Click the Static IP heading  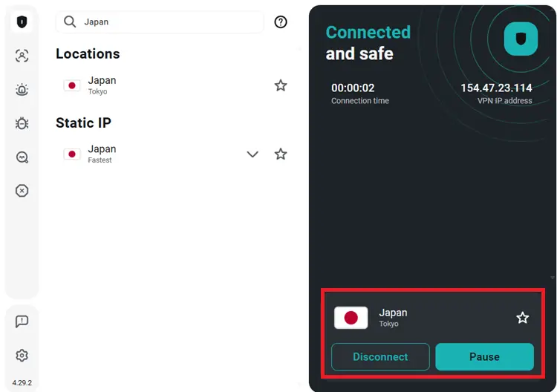click(83, 122)
